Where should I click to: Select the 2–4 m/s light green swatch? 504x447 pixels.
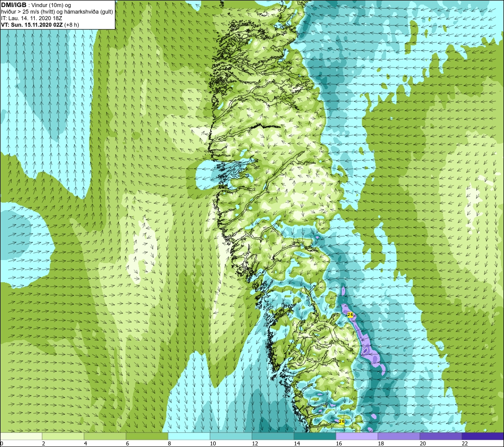pyautogui.click(x=63, y=436)
